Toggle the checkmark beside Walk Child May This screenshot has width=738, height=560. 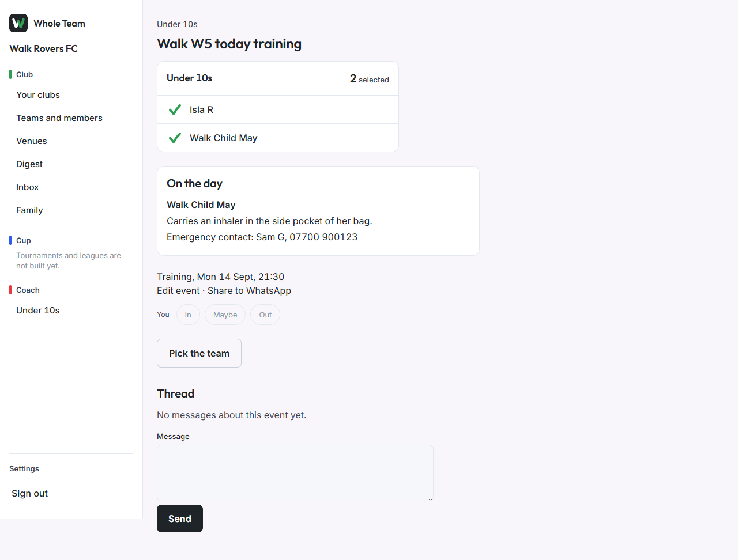tap(175, 138)
